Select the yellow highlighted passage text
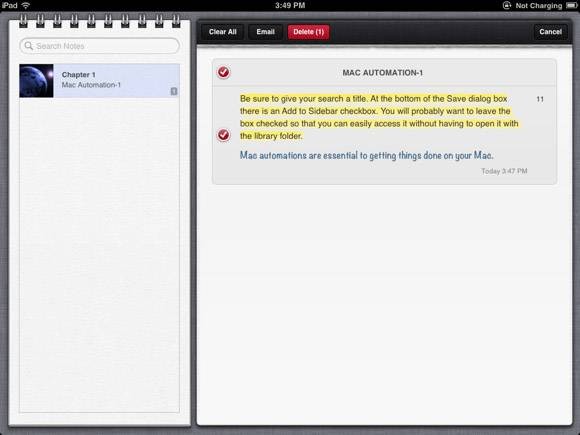 (x=379, y=117)
